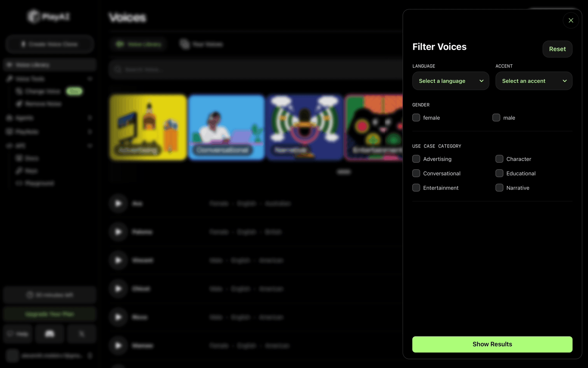The width and height of the screenshot is (588, 368).
Task: Play the Ava voice sample
Action: 118,203
